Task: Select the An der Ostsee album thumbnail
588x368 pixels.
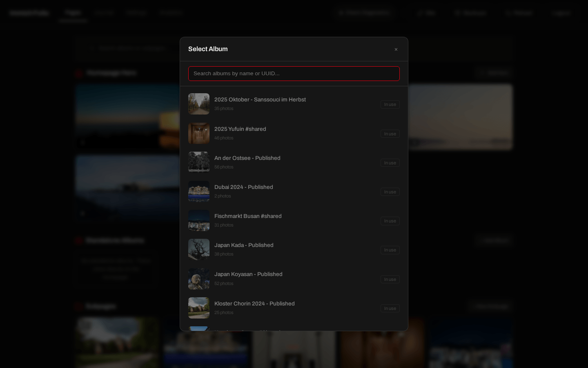Action: (x=199, y=162)
